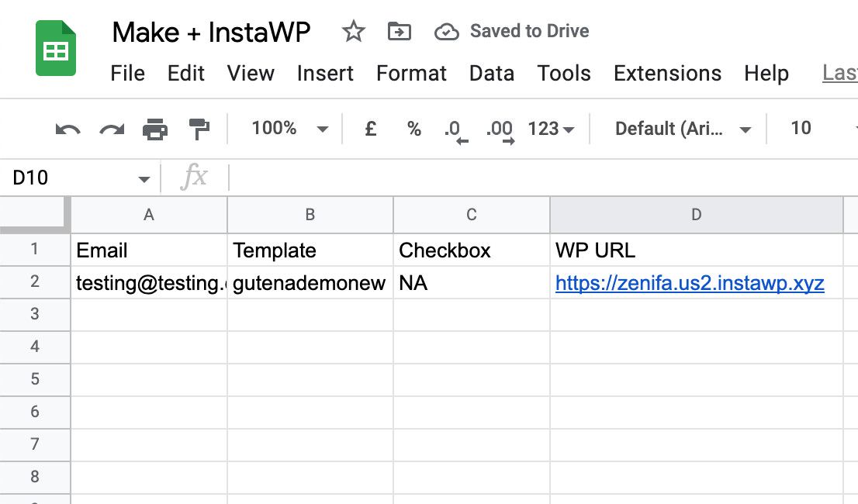This screenshot has height=504, width=858.
Task: Star the Make + InstaWP document
Action: tap(354, 31)
